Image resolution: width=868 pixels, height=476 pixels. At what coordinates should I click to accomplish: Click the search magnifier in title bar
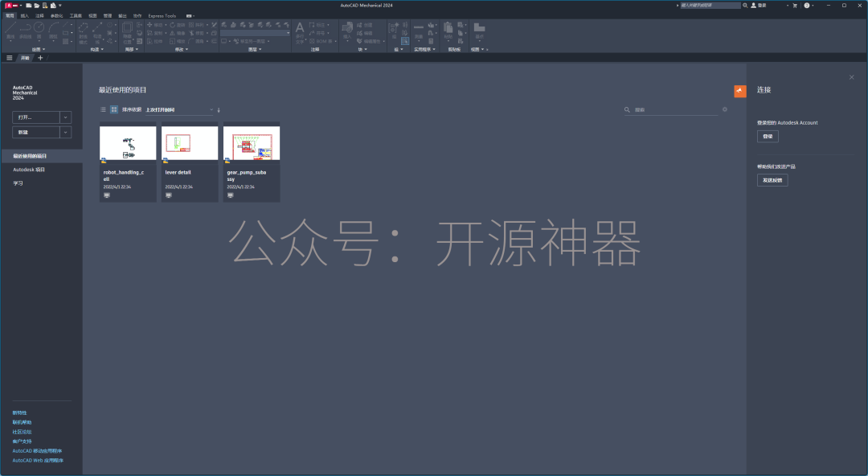pos(745,6)
